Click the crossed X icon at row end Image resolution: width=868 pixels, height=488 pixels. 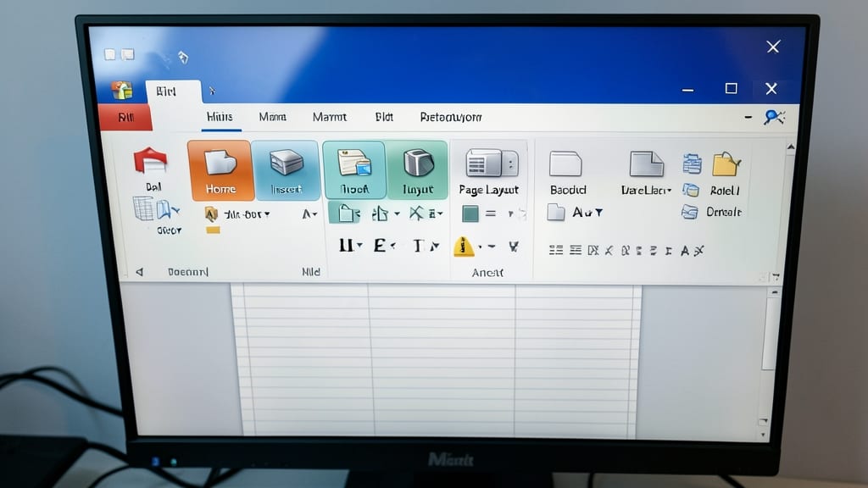tap(699, 251)
